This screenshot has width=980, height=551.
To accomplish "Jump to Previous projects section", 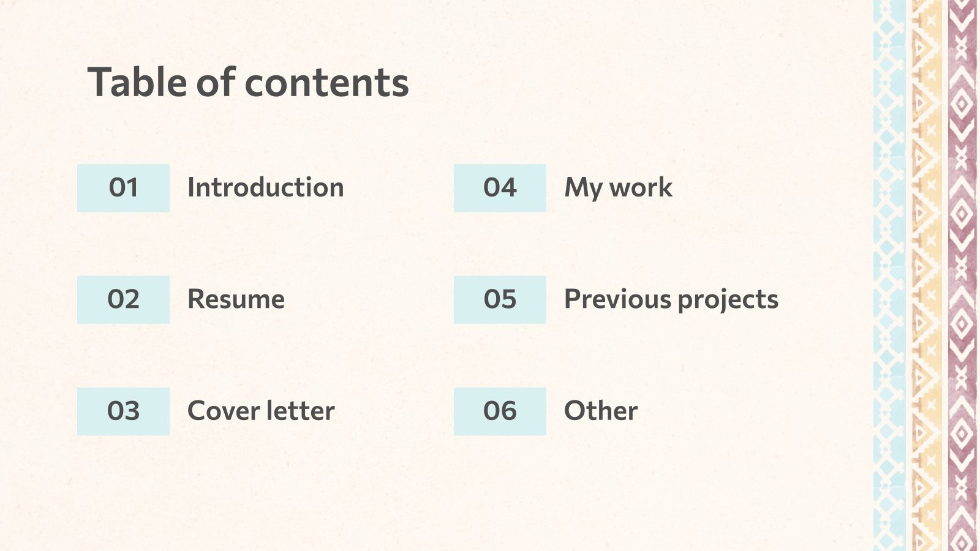I will pos(671,299).
